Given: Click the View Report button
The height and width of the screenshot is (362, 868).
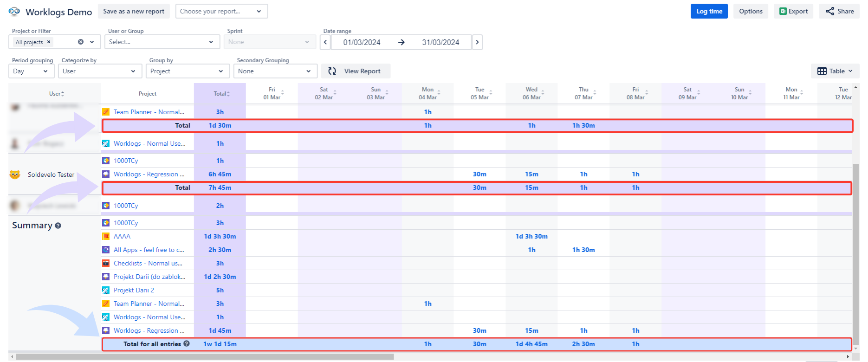Looking at the screenshot, I should 356,71.
